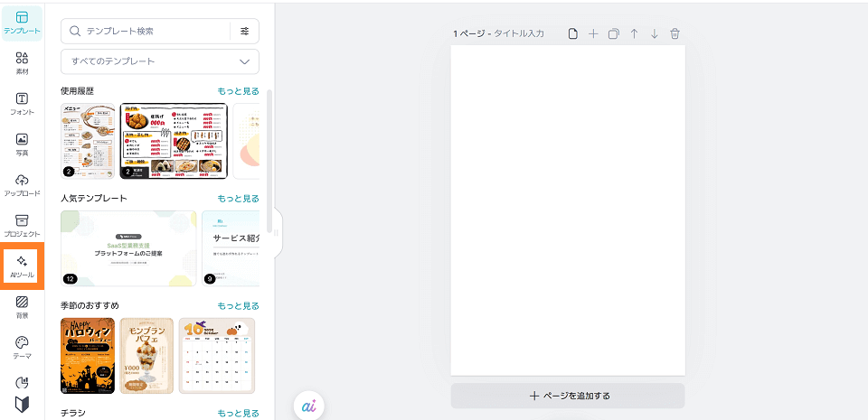This screenshot has width=868, height=420.
Task: Move the page down with arrow icon
Action: [654, 33]
